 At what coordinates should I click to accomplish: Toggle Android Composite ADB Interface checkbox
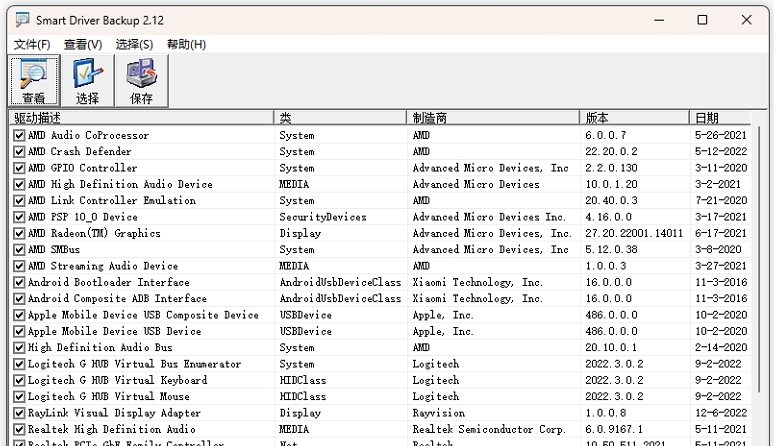tap(19, 298)
